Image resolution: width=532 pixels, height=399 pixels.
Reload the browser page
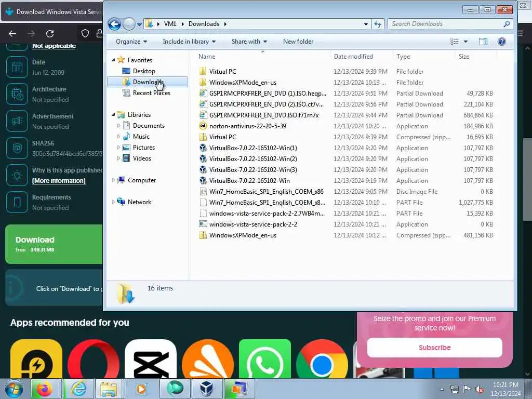click(x=50, y=34)
